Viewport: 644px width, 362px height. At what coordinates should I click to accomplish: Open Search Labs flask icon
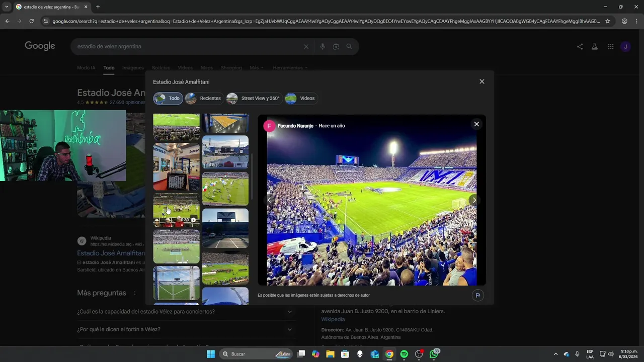tap(595, 47)
